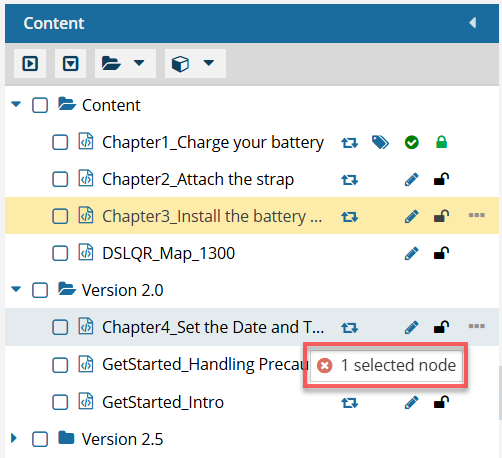
Task: Click the green lock on Chapter1 row
Action: coord(441,142)
